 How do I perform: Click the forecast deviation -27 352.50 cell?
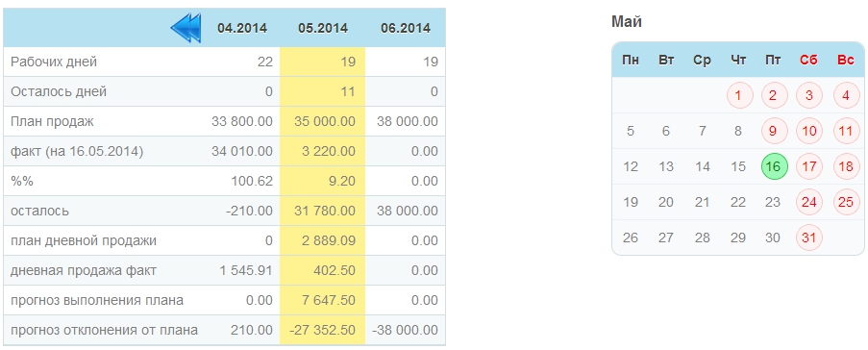point(323,330)
